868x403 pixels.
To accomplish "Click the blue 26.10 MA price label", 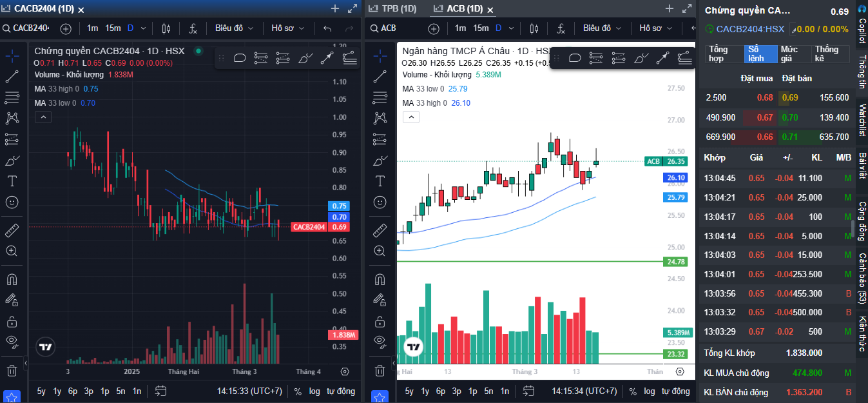I will [x=675, y=178].
